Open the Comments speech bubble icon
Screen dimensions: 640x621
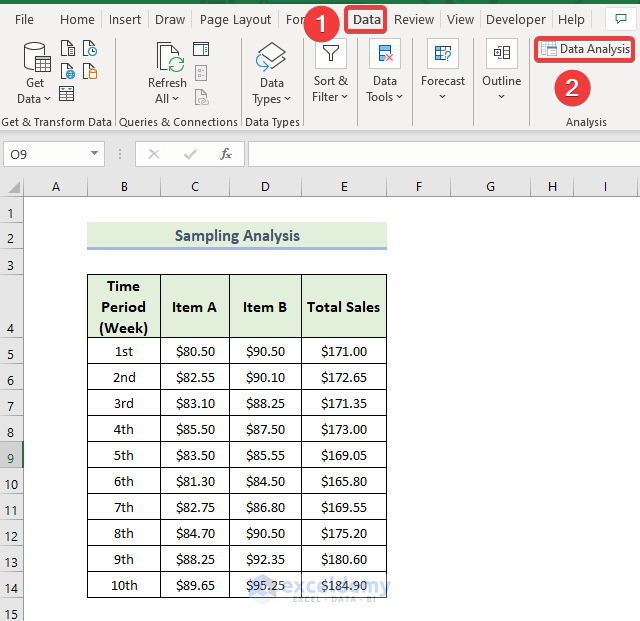click(621, 19)
